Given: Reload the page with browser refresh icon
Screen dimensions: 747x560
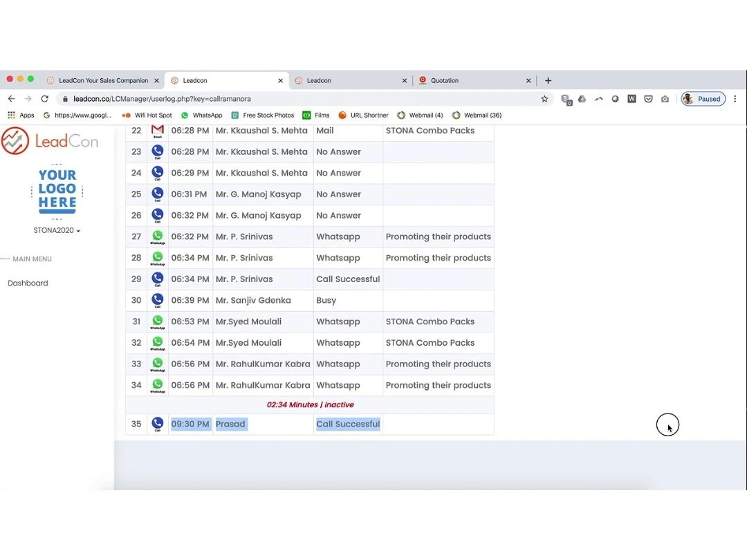Looking at the screenshot, I should (45, 99).
